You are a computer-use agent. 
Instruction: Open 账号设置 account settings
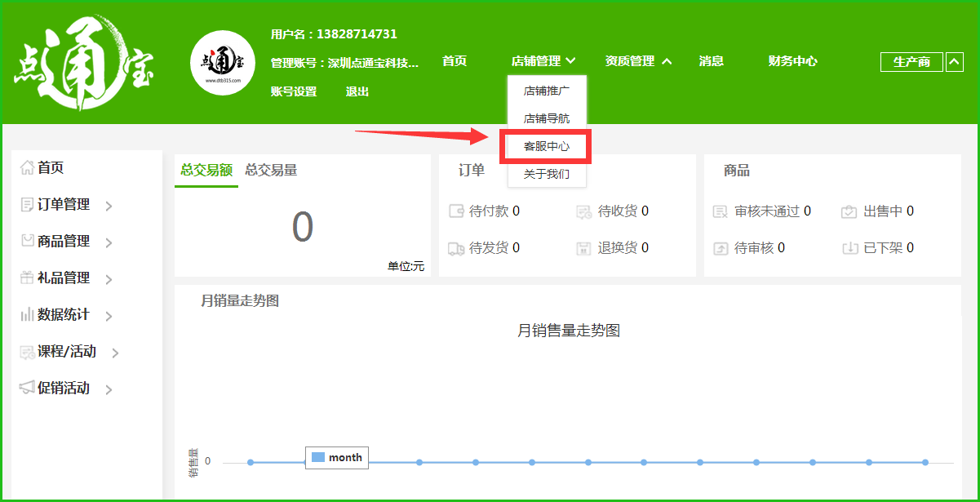click(294, 91)
